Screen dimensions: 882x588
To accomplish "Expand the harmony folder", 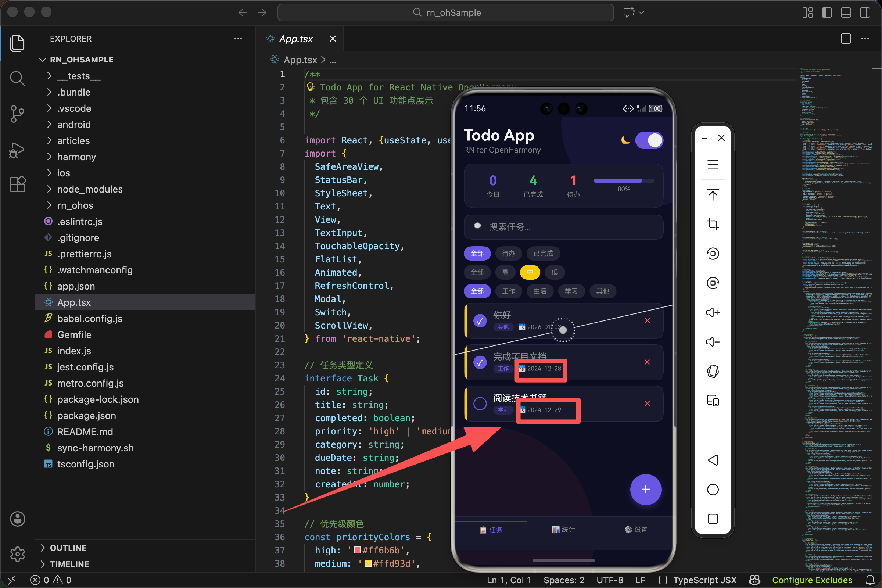I will (76, 157).
